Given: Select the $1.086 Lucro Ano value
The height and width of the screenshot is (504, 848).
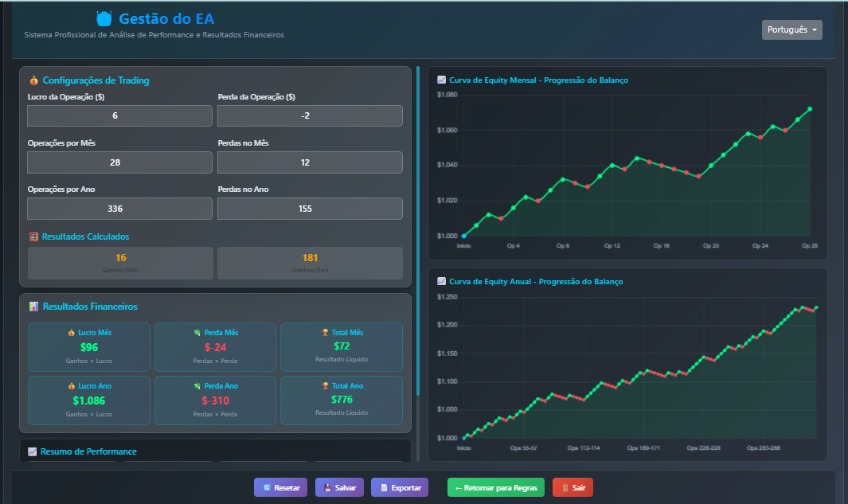Looking at the screenshot, I should pyautogui.click(x=88, y=400).
